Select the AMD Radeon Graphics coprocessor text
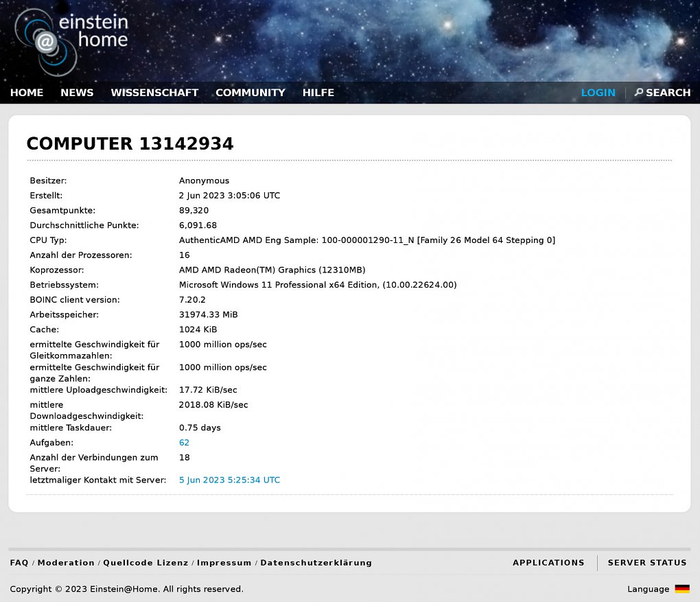 (x=272, y=270)
